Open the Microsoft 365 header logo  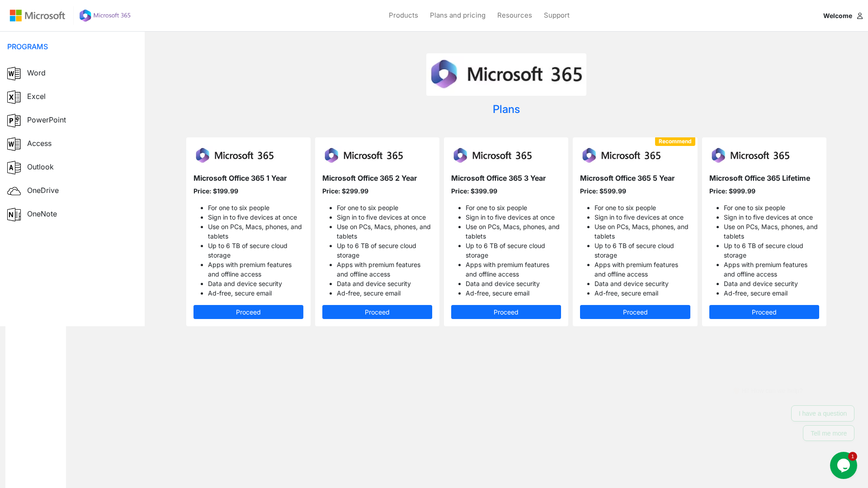[105, 15]
